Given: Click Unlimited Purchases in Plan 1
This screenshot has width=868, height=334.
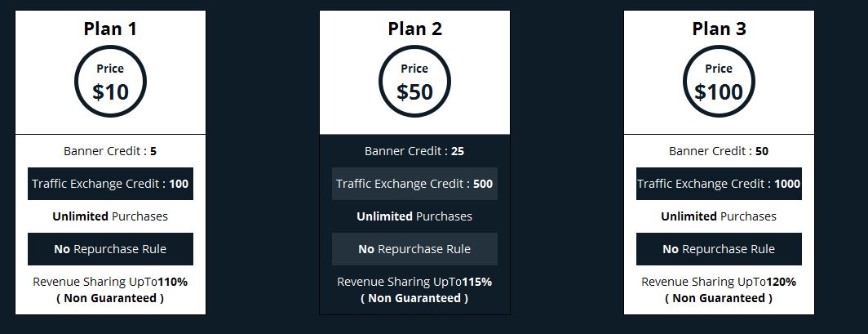Looking at the screenshot, I should click(x=110, y=216).
